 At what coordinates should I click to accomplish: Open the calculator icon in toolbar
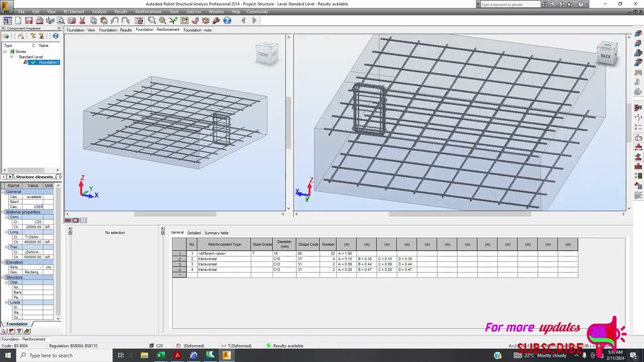(x=139, y=21)
